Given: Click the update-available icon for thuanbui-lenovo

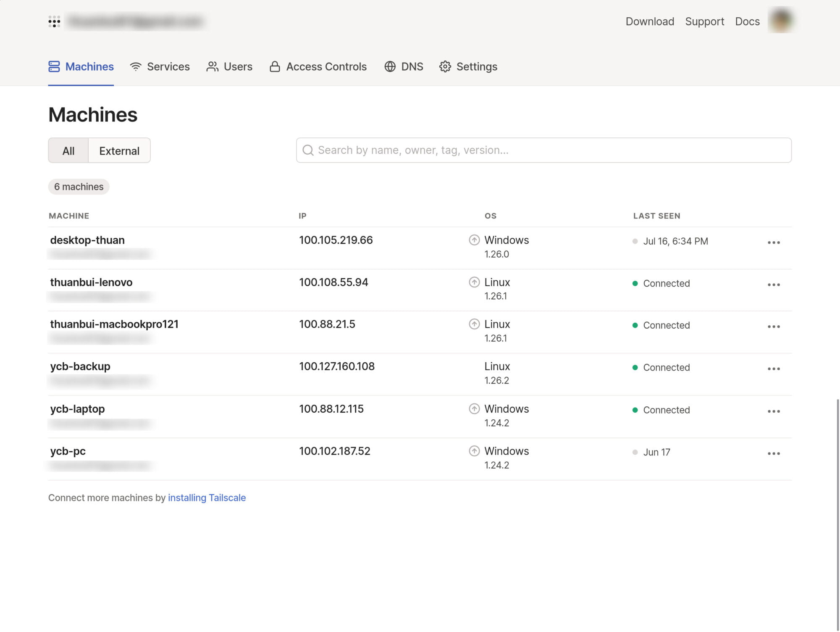Looking at the screenshot, I should click(474, 282).
